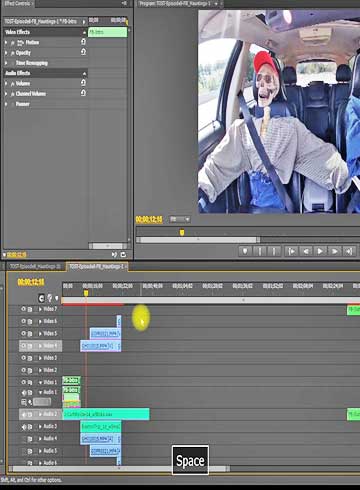Hide the Video 5 track output

pos(23,333)
